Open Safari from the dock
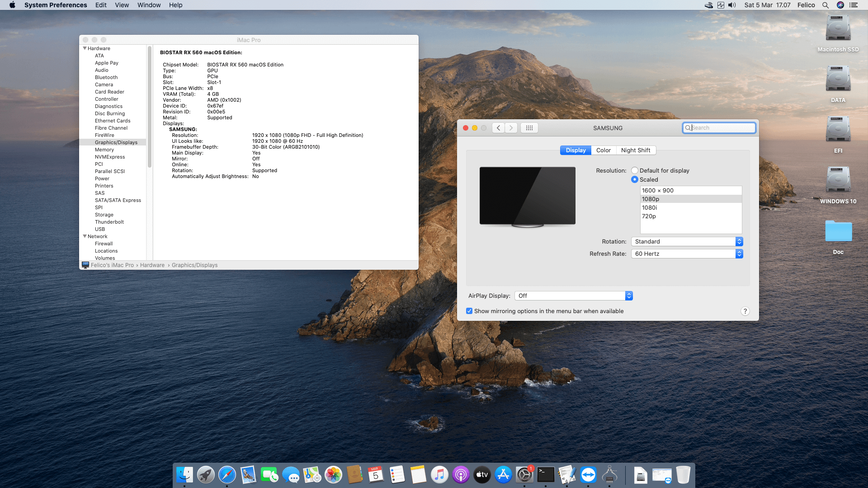Image resolution: width=868 pixels, height=488 pixels. 227,475
